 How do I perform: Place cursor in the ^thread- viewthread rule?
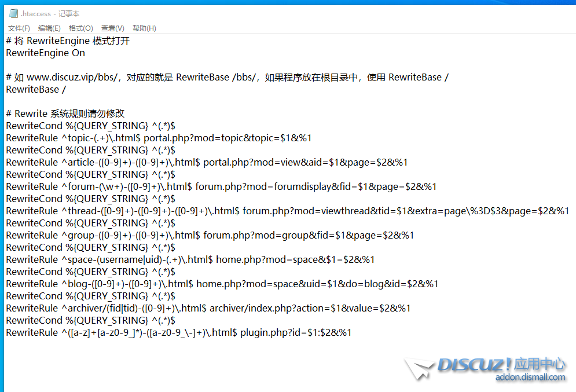pyautogui.click(x=287, y=211)
